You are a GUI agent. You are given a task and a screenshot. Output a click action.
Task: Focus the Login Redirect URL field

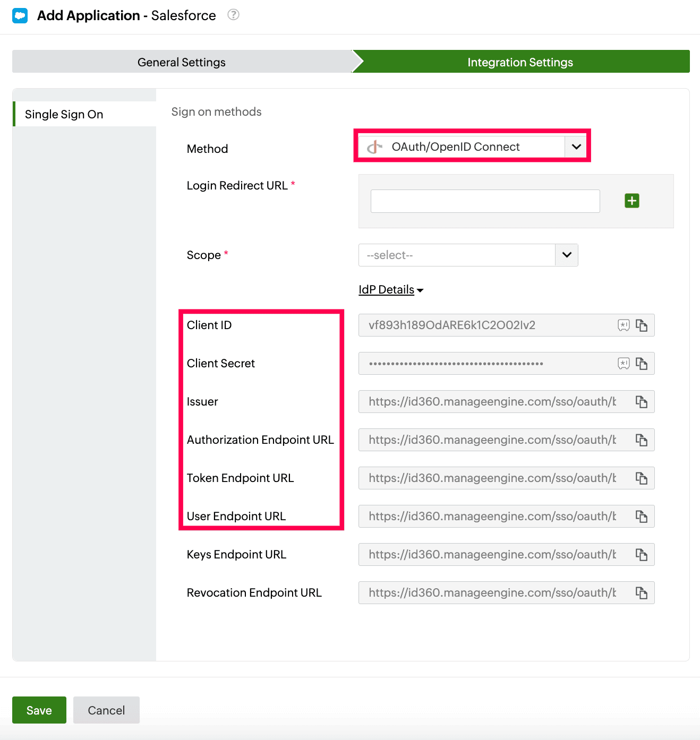point(485,201)
